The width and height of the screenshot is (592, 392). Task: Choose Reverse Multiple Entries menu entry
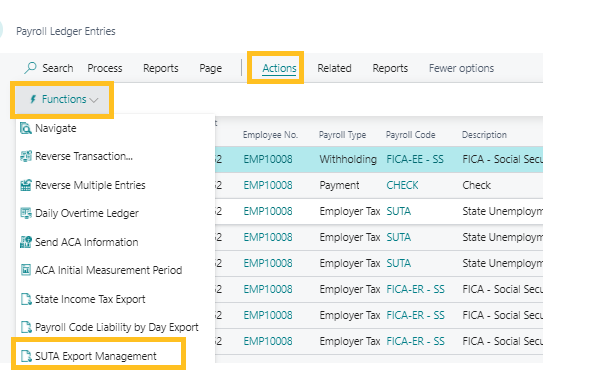click(90, 185)
